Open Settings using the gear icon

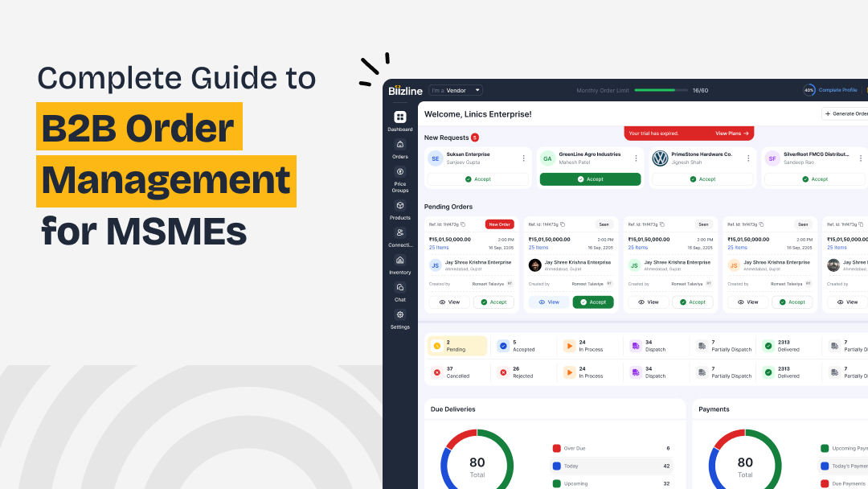(399, 315)
